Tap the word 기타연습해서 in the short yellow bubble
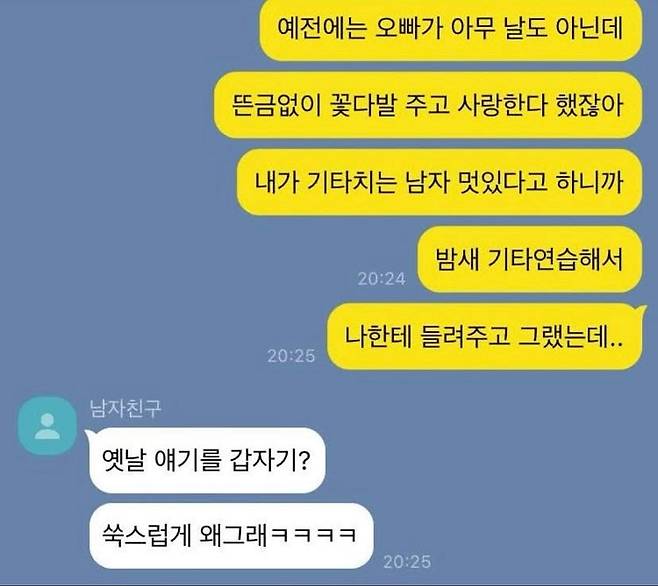 tap(556, 259)
